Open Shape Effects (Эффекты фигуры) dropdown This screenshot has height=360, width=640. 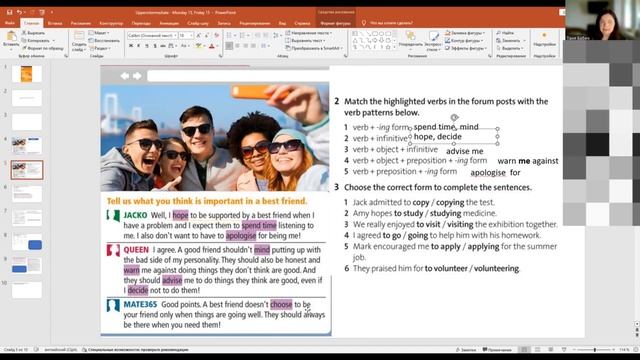pos(466,48)
